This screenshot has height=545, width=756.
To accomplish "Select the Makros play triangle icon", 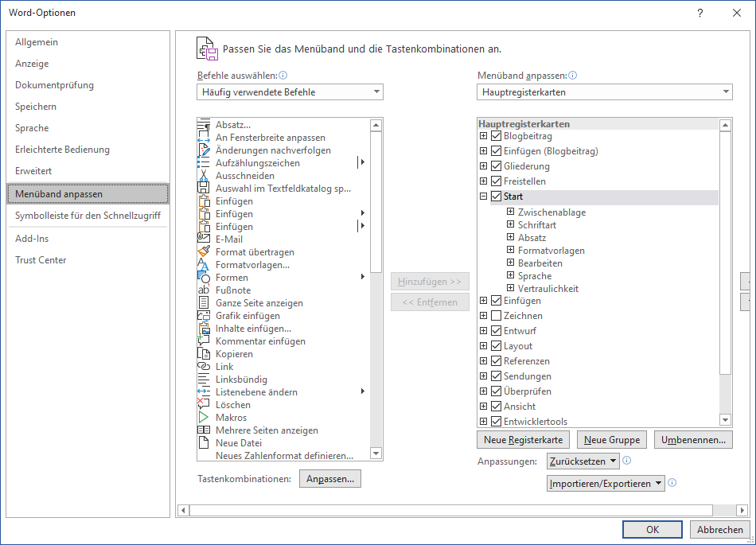I will point(204,418).
